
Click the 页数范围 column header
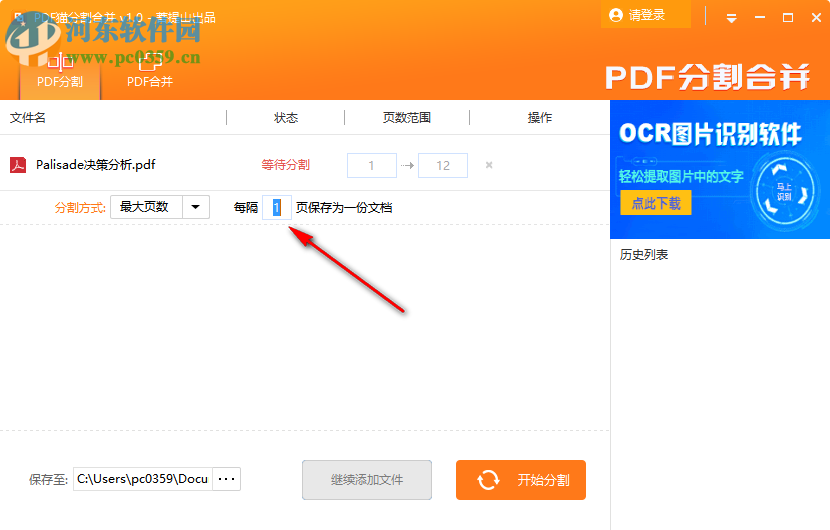[407, 118]
